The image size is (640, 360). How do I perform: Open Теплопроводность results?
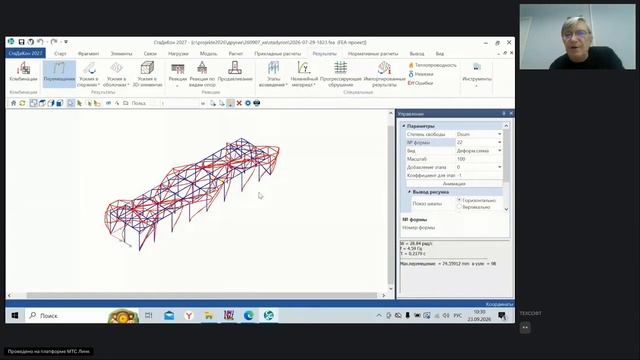pyautogui.click(x=432, y=65)
